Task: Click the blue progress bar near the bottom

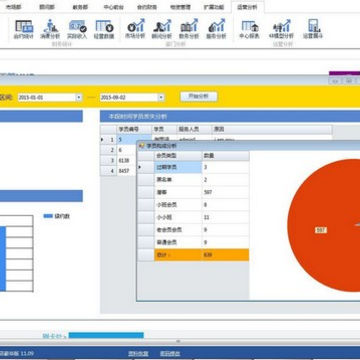Action: pos(106,335)
